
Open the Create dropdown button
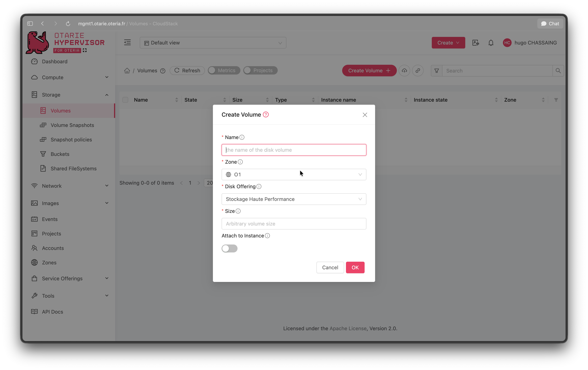pyautogui.click(x=448, y=43)
